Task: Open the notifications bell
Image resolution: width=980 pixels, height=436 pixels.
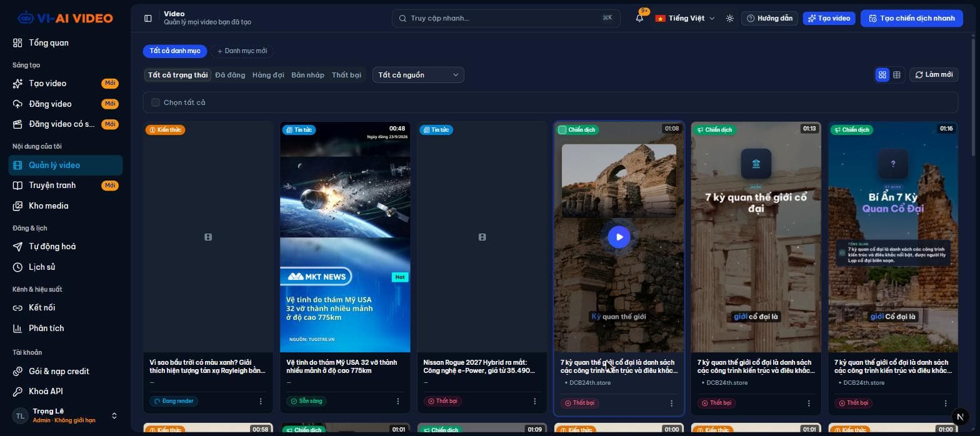Action: tap(639, 18)
